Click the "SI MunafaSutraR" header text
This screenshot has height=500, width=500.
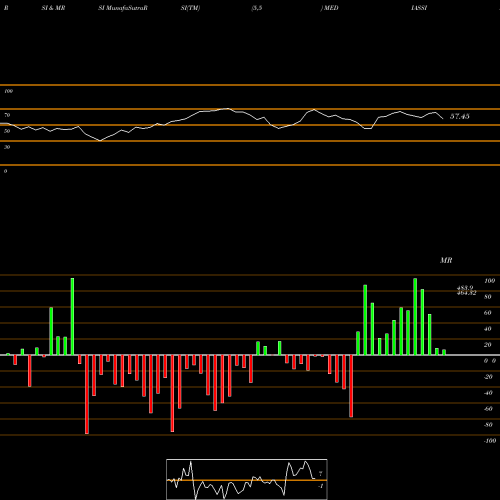(x=123, y=8)
